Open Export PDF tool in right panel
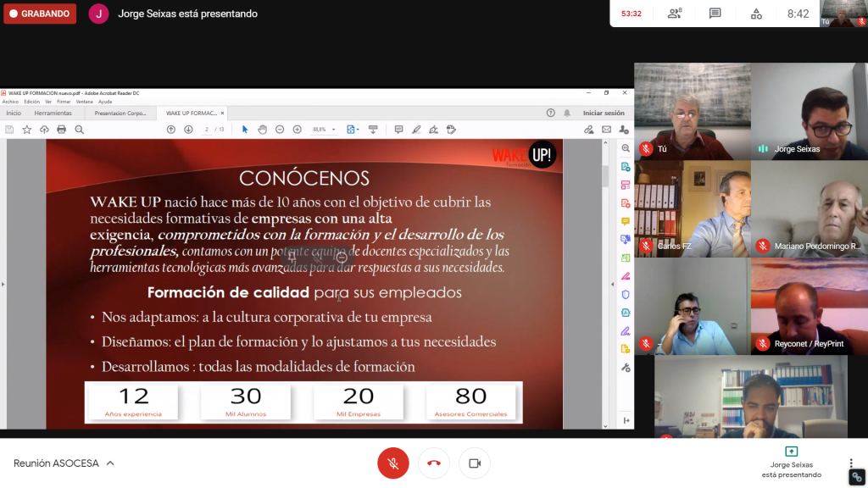This screenshot has height=488, width=868. point(626,167)
